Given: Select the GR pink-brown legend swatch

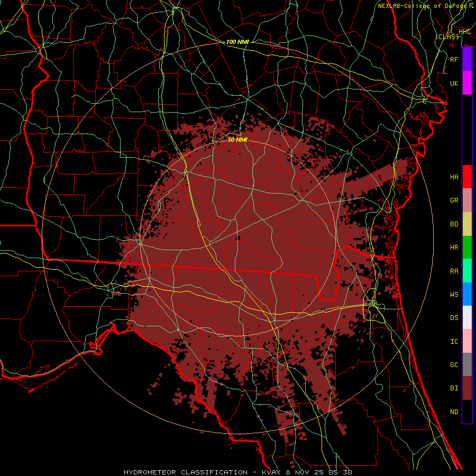Looking at the screenshot, I should click(467, 200).
